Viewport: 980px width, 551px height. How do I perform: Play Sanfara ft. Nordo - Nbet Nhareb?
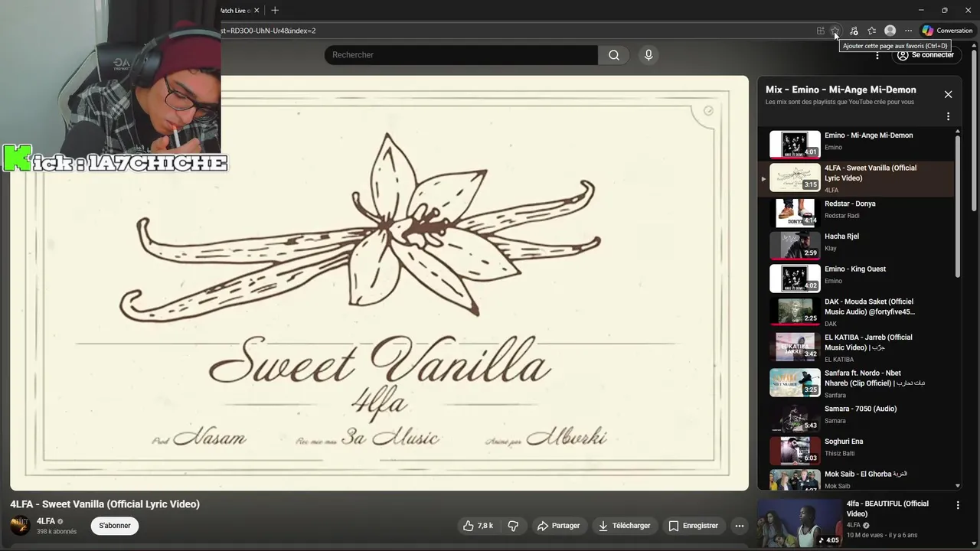pyautogui.click(x=856, y=383)
